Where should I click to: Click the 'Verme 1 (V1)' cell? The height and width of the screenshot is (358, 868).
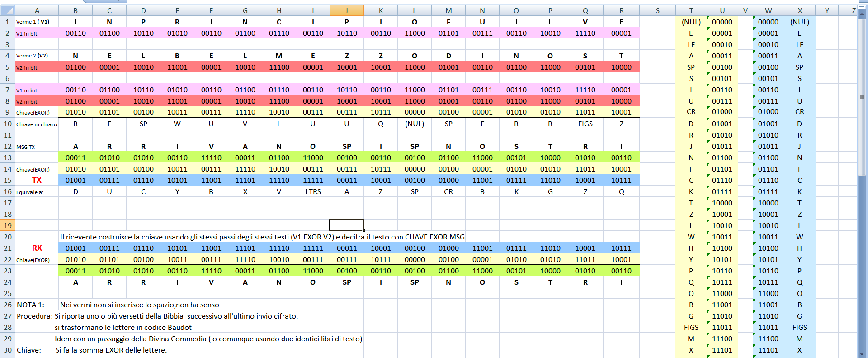coord(33,22)
